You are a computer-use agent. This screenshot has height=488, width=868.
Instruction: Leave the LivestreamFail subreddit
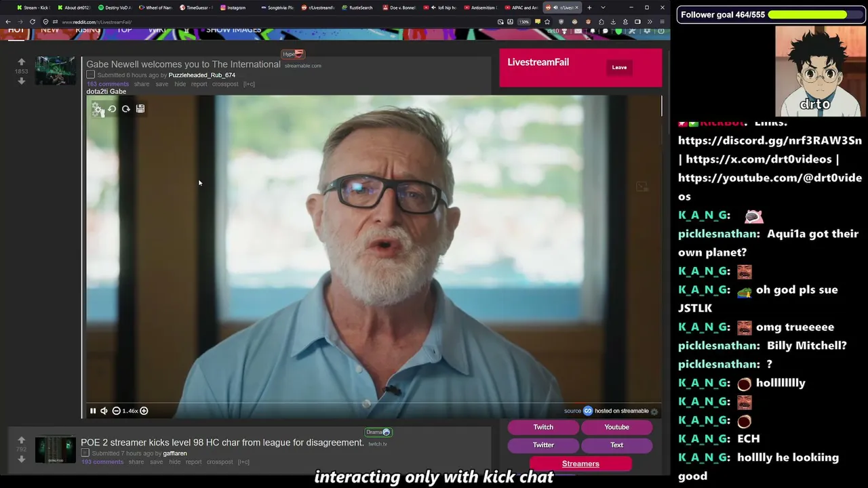click(619, 67)
